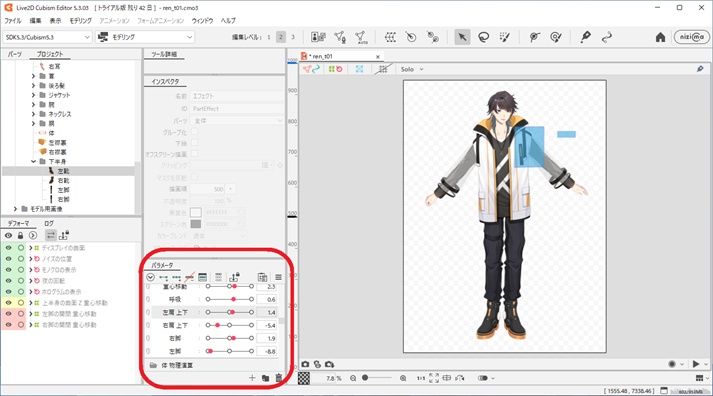Screen dimensions: 713x396
Task: Select the Arrow selection tool
Action: pos(462,37)
